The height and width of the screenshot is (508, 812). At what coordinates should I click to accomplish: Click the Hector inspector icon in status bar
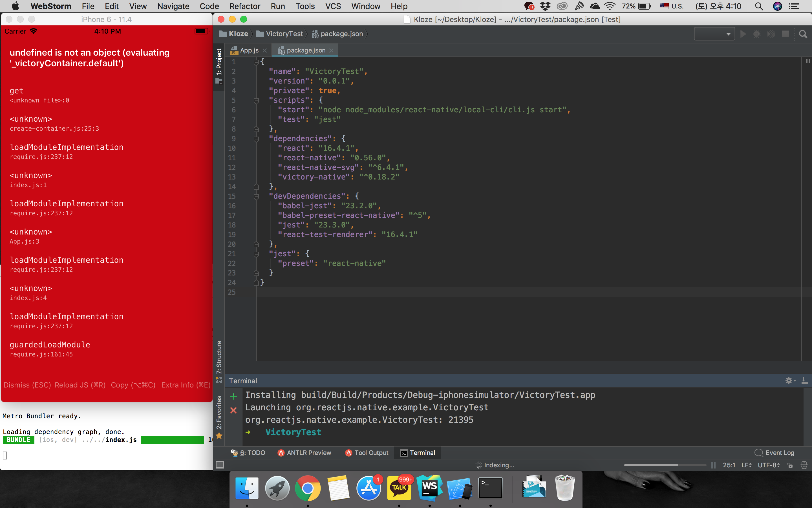[x=804, y=465]
